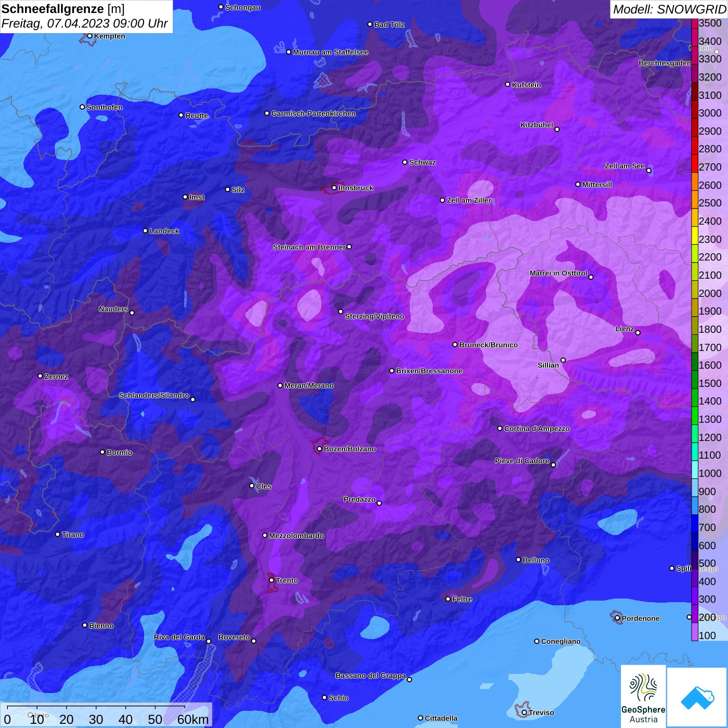Click the Innsbruck city marker
The image size is (728, 728).
(334, 188)
